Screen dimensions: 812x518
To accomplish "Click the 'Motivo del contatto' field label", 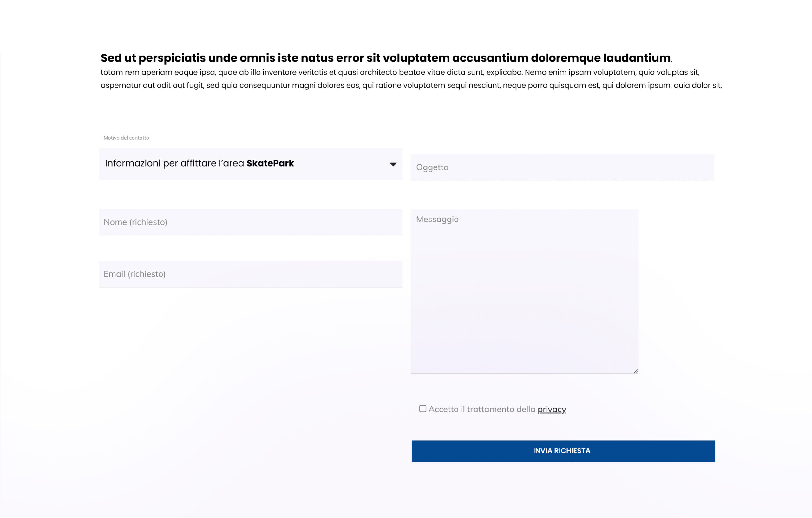I will 126,138.
